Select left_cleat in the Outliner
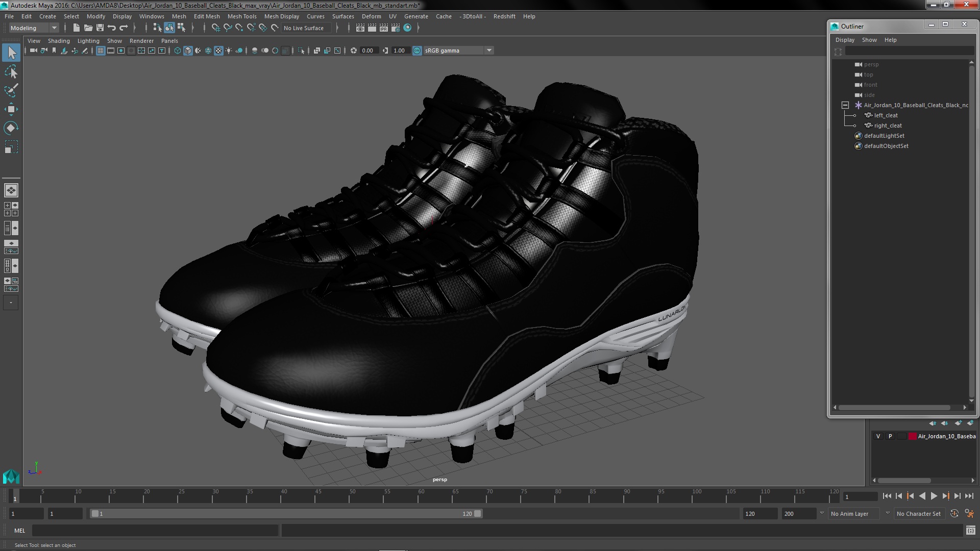 click(x=886, y=115)
